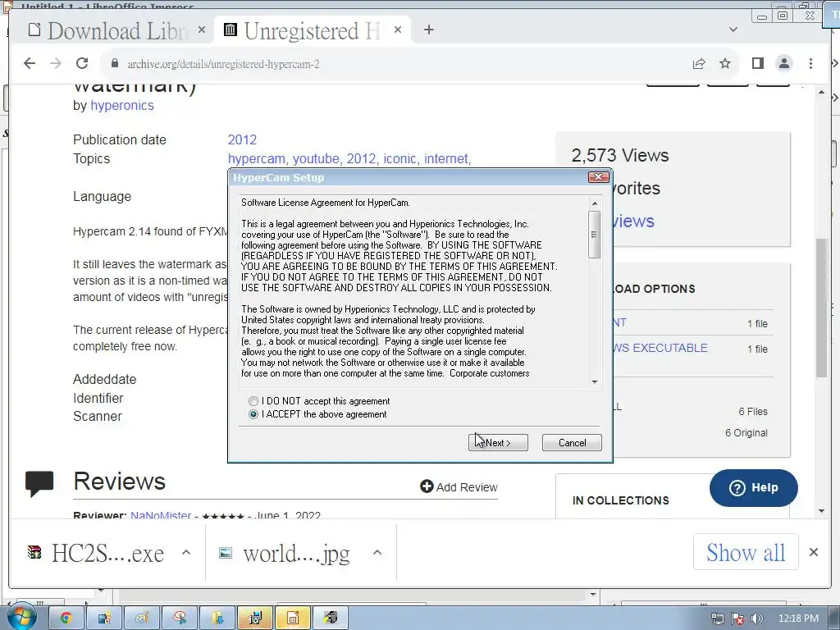Click the license agreement scrollbar thumb
The image size is (840, 630).
(594, 235)
